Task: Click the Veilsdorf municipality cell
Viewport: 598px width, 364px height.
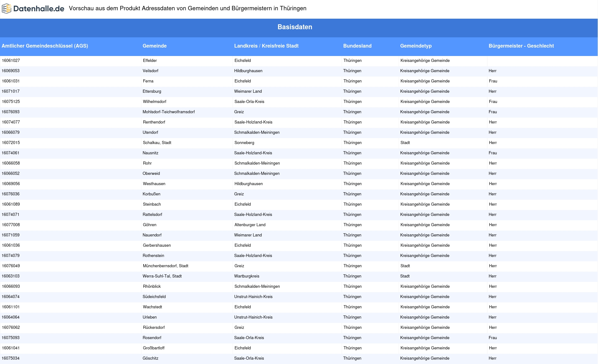Action: tap(150, 71)
